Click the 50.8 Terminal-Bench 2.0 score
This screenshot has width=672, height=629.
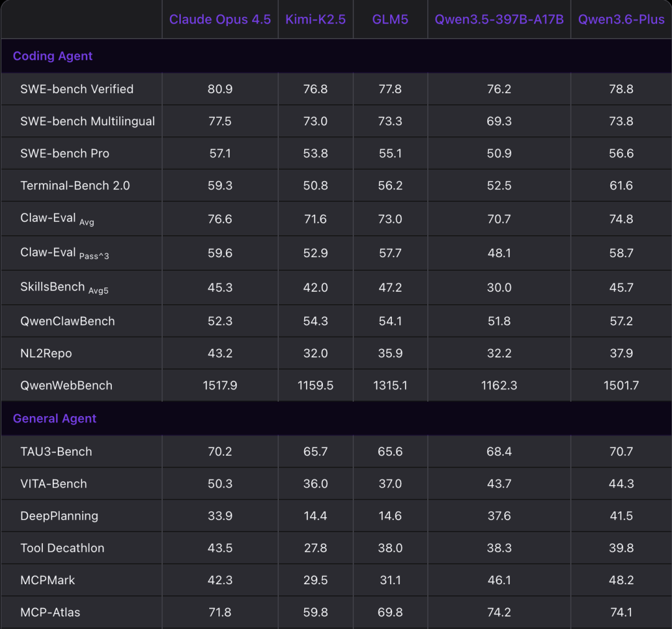point(315,185)
